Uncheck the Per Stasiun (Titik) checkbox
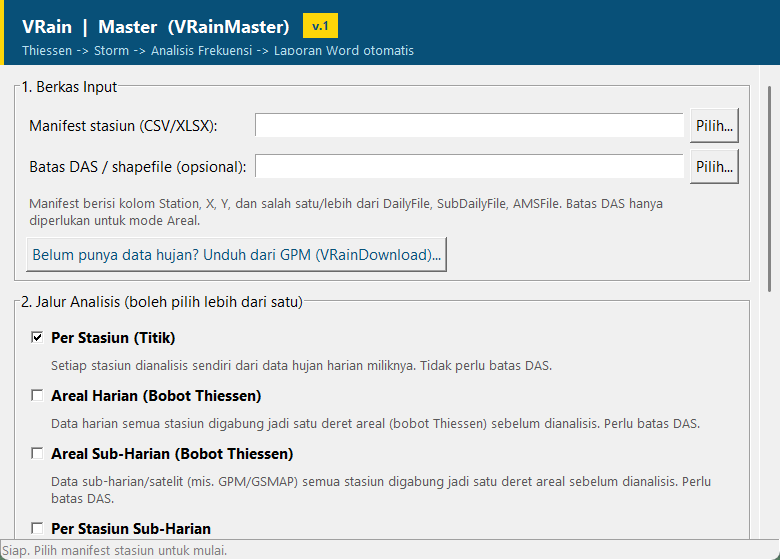This screenshot has width=780, height=560. pos(37,337)
